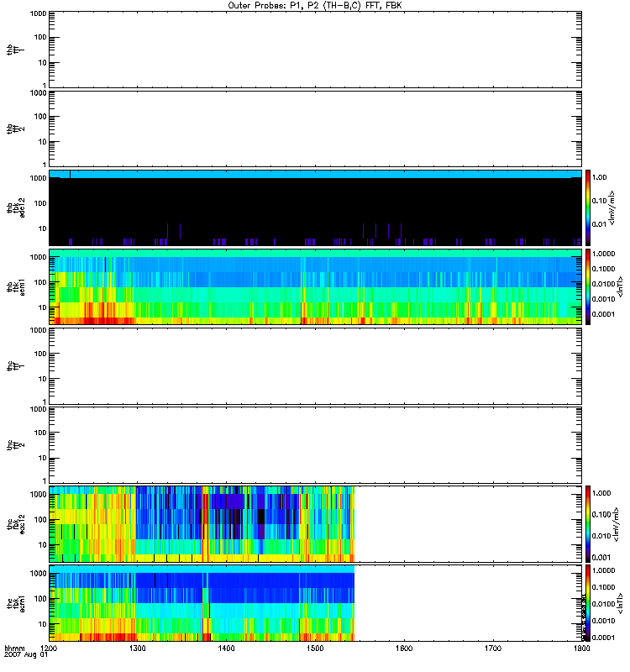630x672 pixels.
Task: Select the 1600 time axis label
Action: click(x=404, y=648)
